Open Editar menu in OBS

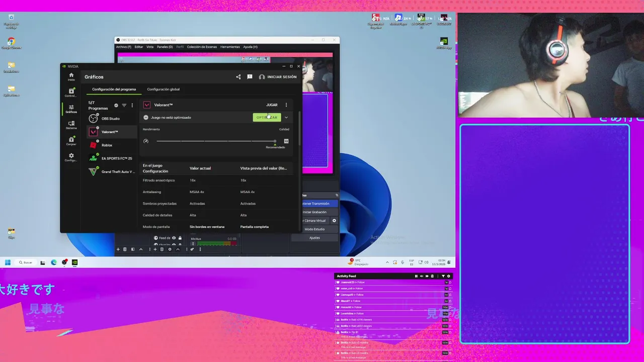click(x=139, y=47)
